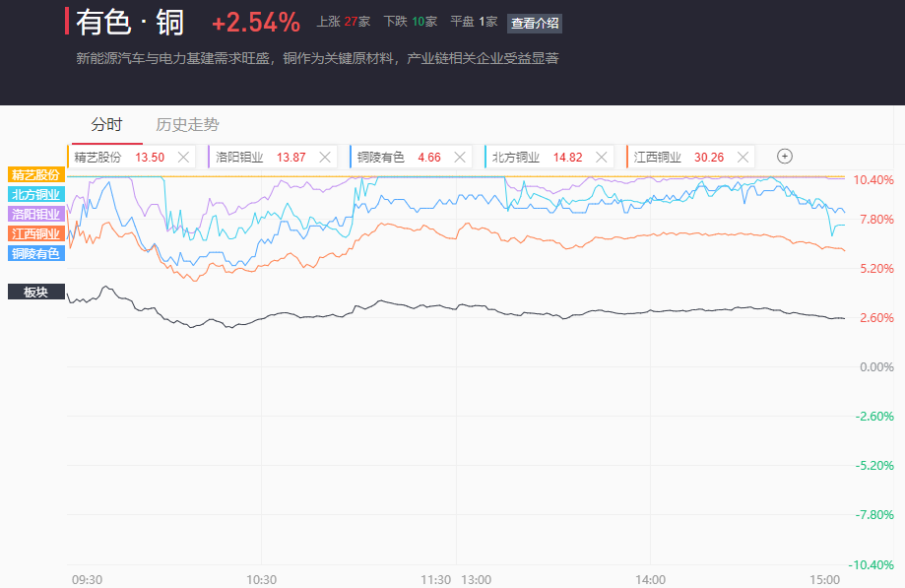Switch to the 分时 tab
Image resolution: width=905 pixels, height=588 pixels.
106,125
